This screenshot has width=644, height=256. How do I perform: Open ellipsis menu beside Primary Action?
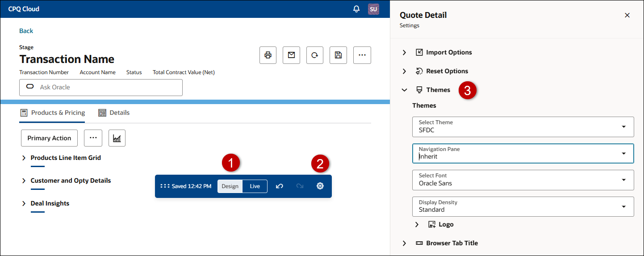(93, 138)
